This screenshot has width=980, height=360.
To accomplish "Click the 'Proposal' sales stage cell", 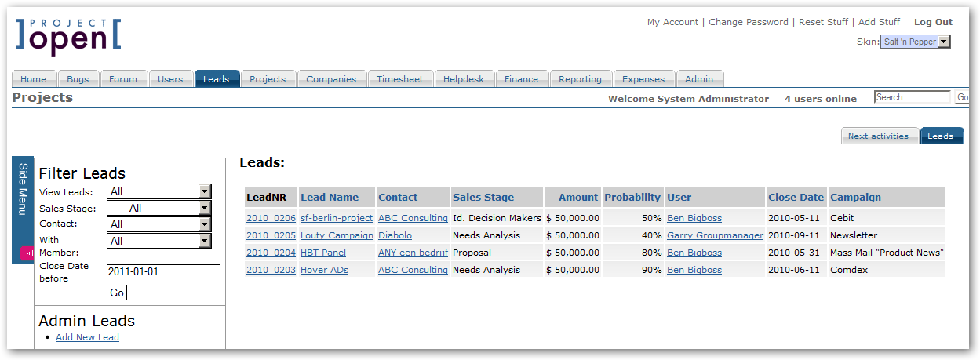I will [472, 253].
